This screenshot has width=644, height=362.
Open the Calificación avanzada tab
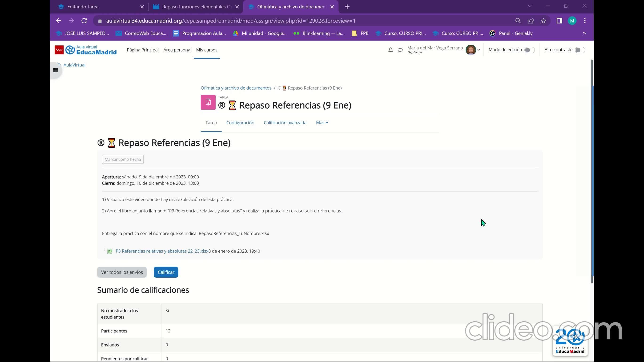(285, 122)
